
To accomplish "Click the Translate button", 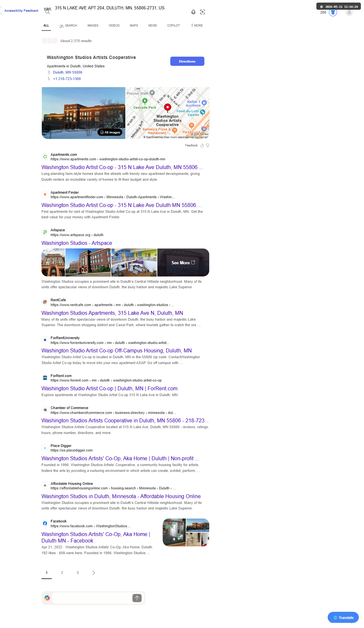I will [343, 618].
